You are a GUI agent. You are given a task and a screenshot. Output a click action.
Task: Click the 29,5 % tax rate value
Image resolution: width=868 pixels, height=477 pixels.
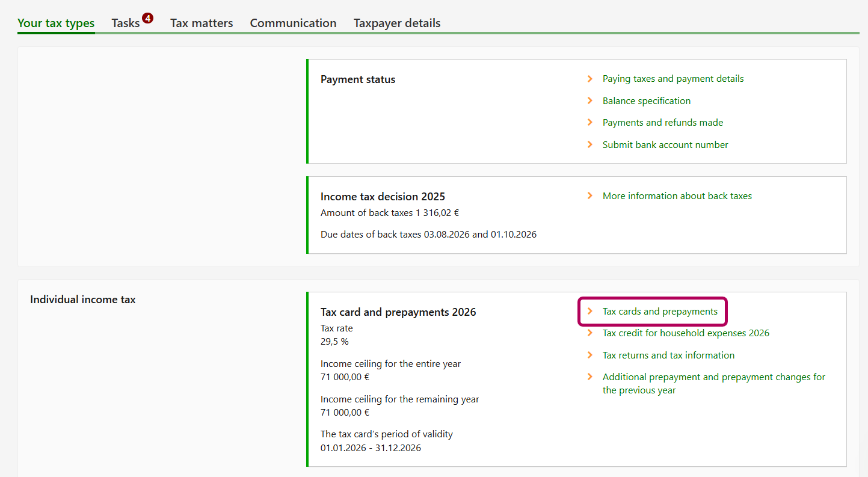[334, 341]
